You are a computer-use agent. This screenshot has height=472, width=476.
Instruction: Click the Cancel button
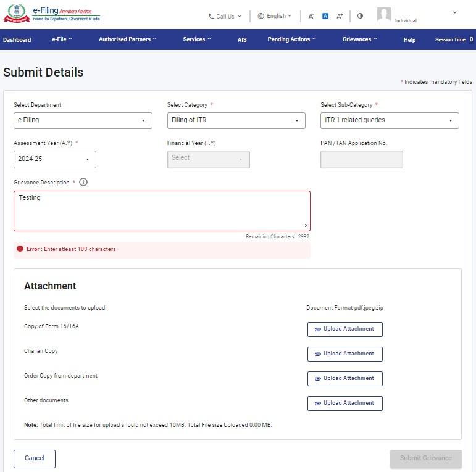(35, 458)
